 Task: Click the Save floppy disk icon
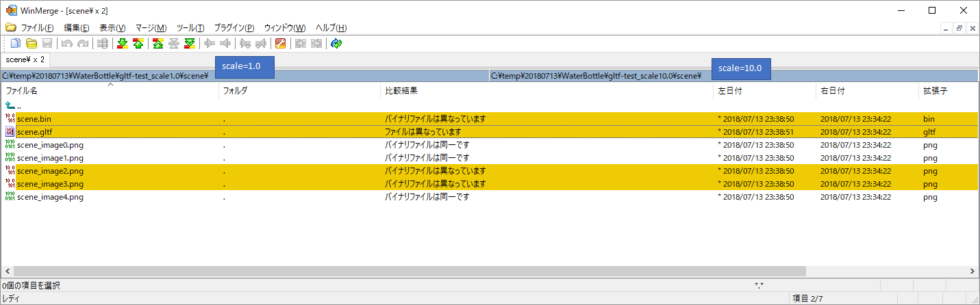click(47, 44)
